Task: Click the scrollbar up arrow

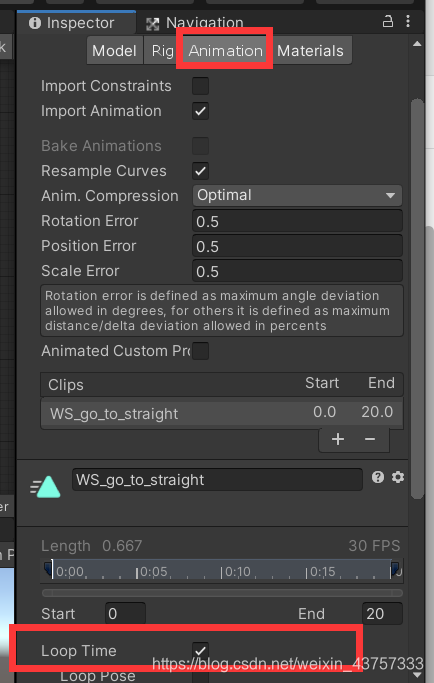Action: [417, 44]
